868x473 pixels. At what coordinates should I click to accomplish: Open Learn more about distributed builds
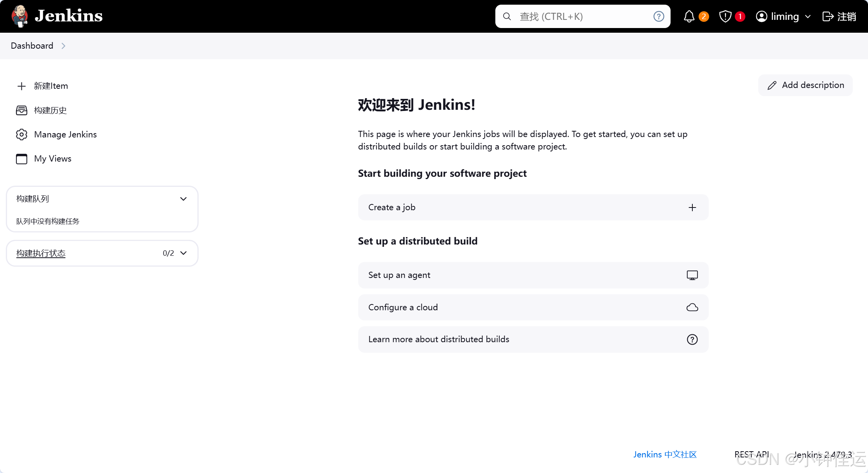[x=533, y=339]
